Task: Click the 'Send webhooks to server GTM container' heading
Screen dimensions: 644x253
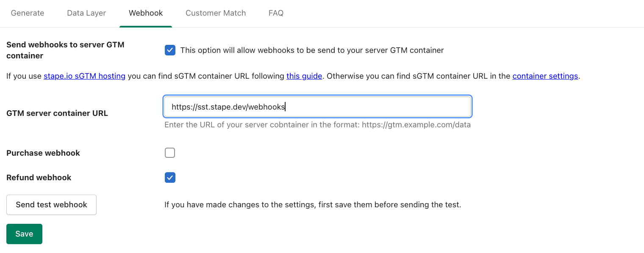Action: pyautogui.click(x=65, y=50)
